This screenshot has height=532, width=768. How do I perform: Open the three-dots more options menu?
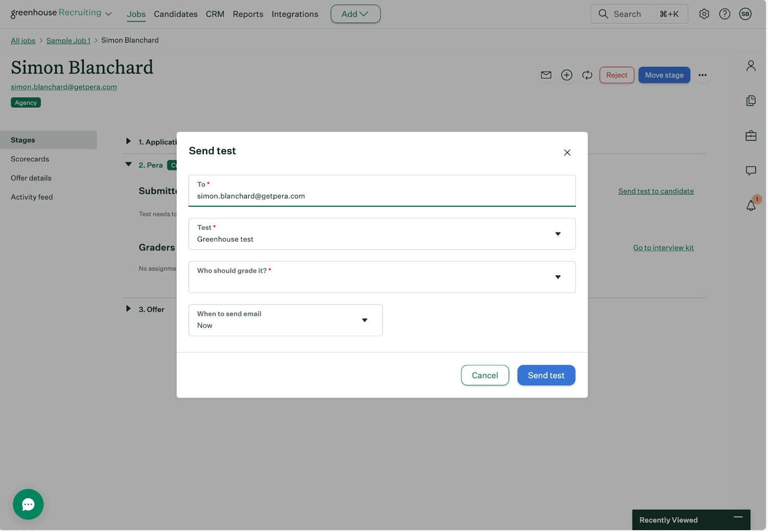tap(702, 75)
